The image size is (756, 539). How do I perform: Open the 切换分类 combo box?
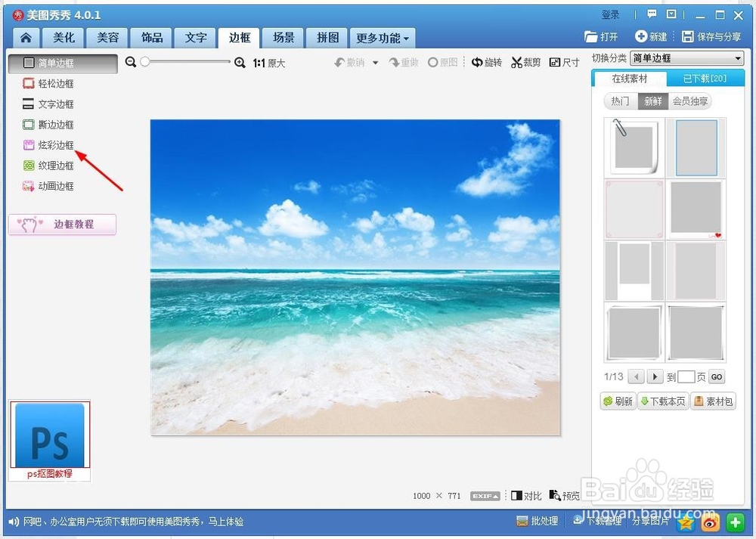click(687, 58)
